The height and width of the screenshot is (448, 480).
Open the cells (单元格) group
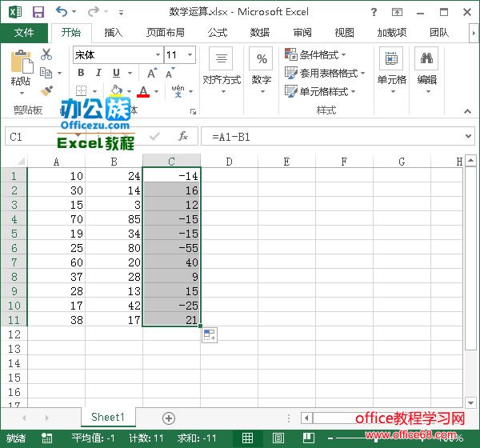(391, 70)
